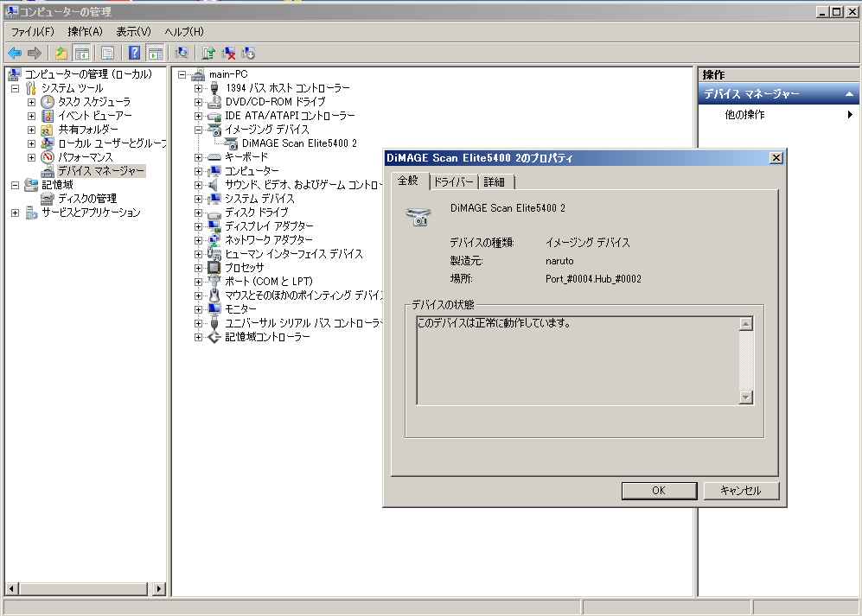This screenshot has width=862, height=616.
Task: Select ローカル ユーザーとグループ in left tree
Action: pyautogui.click(x=112, y=143)
